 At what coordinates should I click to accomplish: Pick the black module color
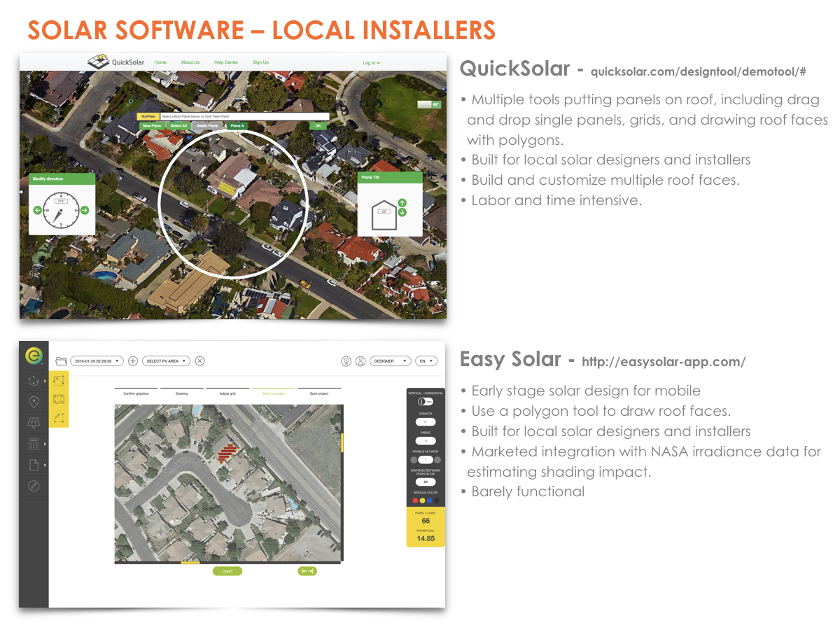(x=437, y=500)
